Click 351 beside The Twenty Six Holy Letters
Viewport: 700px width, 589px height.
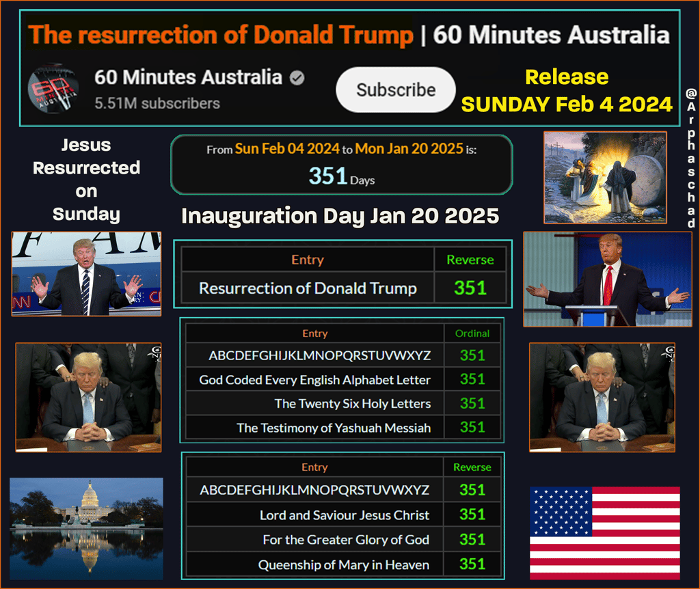(x=472, y=404)
